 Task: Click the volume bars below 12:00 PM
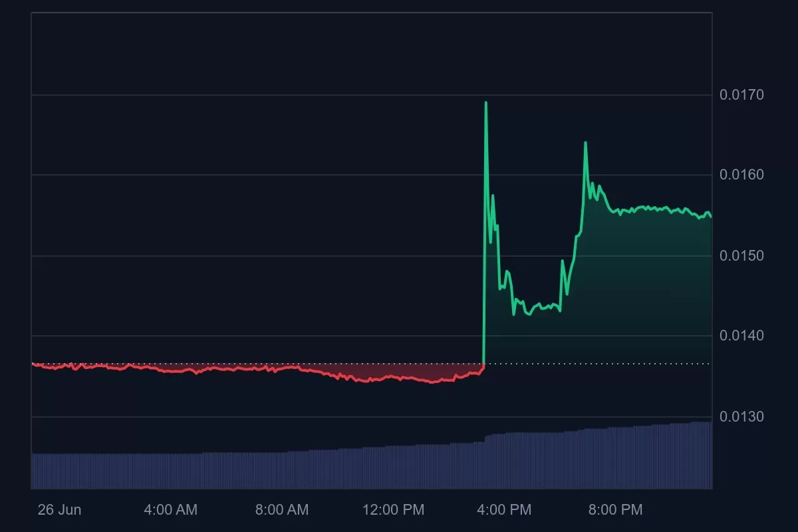point(393,467)
